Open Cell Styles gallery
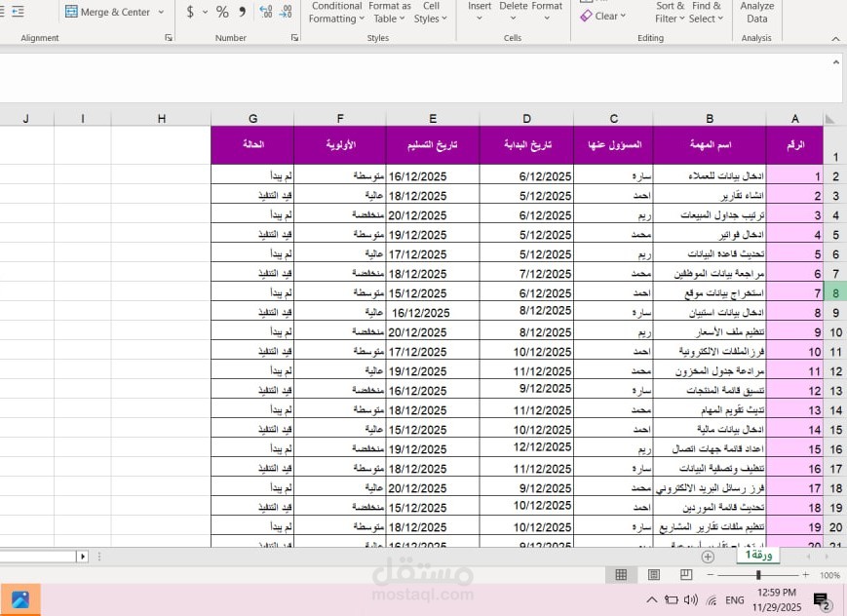Screen dimensions: 847x616 [x=431, y=13]
